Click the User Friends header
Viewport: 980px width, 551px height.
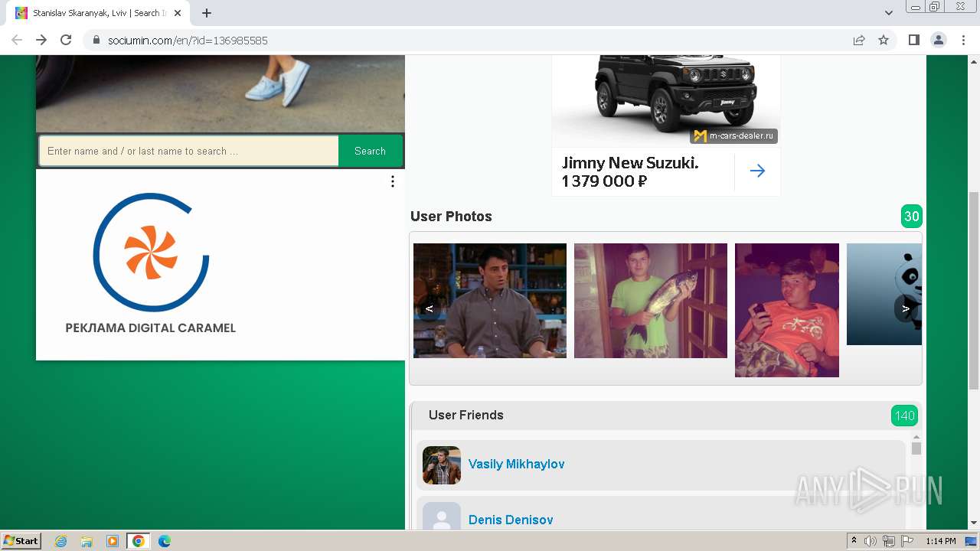point(466,415)
